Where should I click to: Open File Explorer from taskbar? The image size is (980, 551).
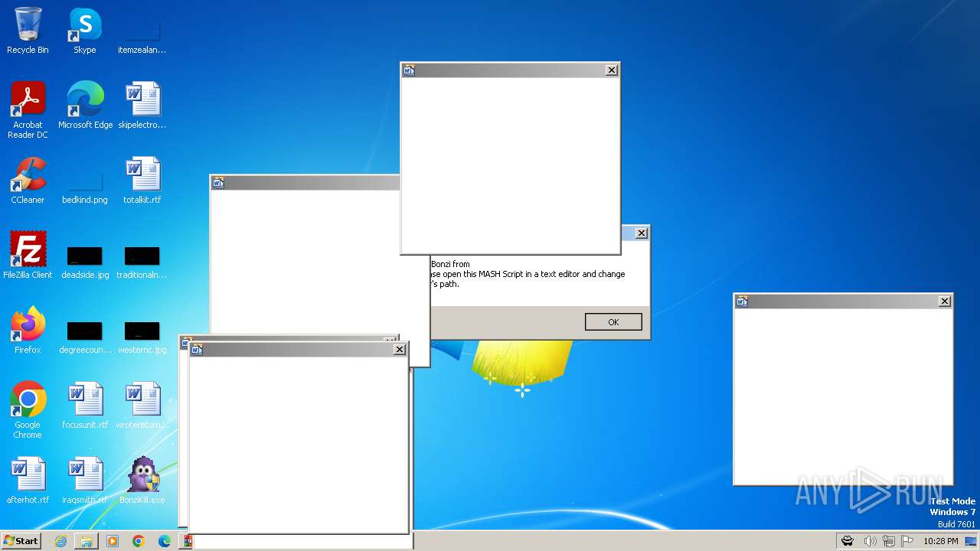87,541
